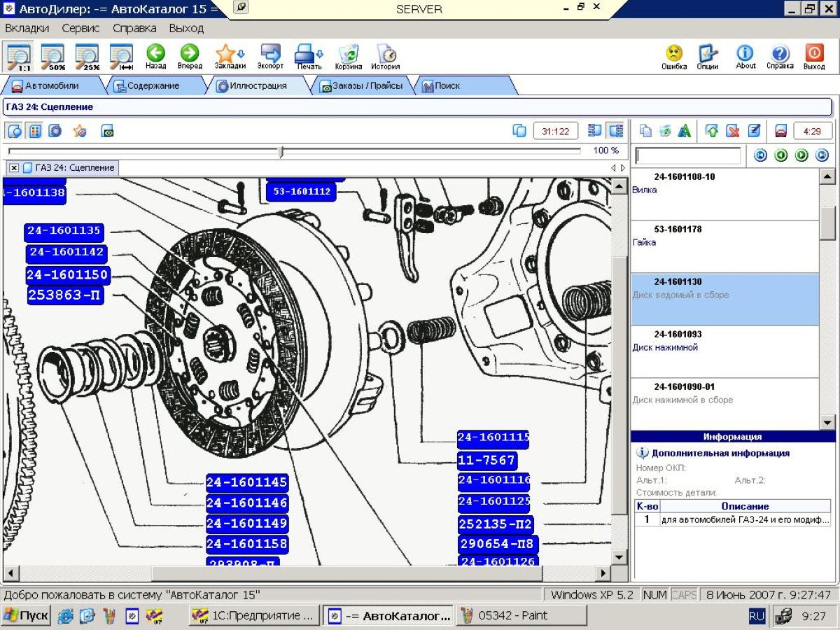840x630 pixels.
Task: Click illustration horizontal scrollbar right arrow
Action: coord(604,573)
